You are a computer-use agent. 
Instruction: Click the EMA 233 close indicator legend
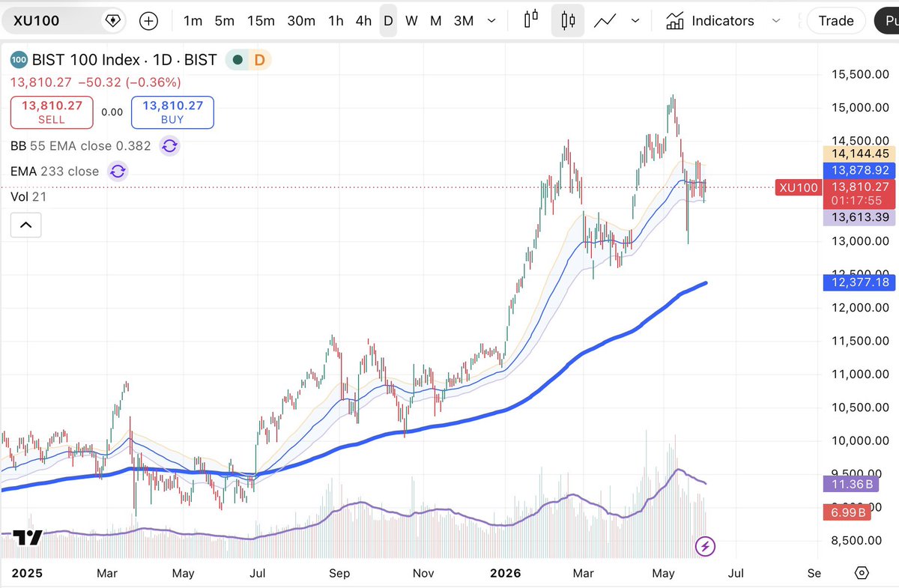point(55,172)
